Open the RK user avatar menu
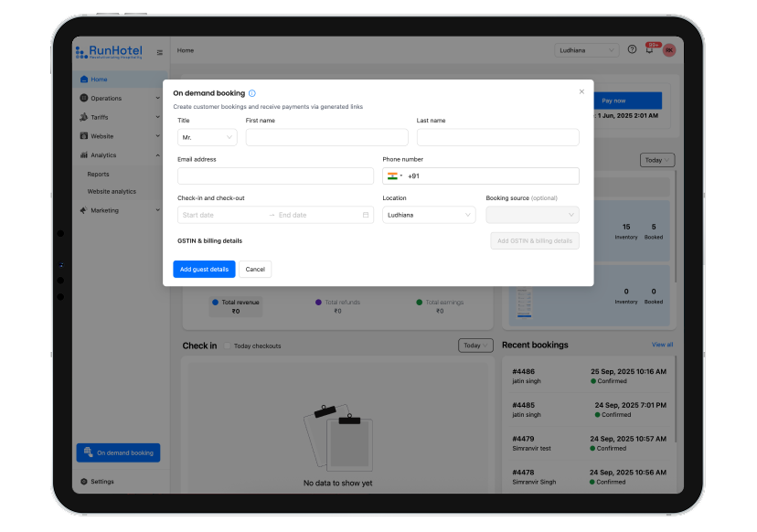The height and width of the screenshot is (532, 757). tap(669, 50)
